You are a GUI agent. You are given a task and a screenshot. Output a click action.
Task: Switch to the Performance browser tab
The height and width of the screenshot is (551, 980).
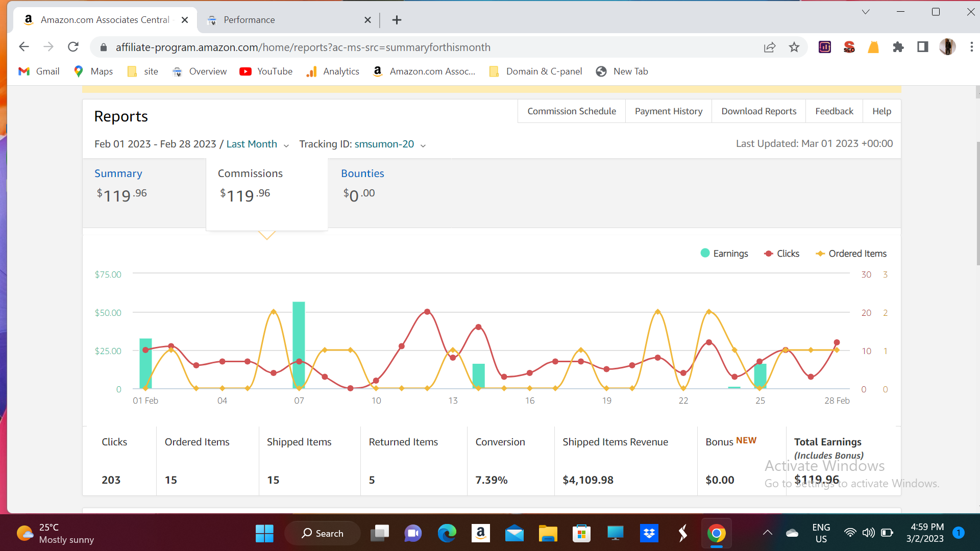click(288, 20)
